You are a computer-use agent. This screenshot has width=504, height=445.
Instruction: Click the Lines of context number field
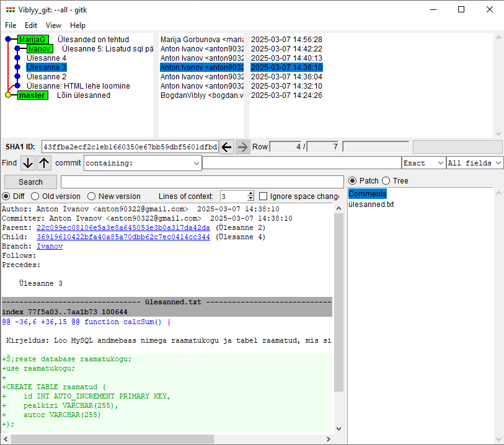point(234,196)
